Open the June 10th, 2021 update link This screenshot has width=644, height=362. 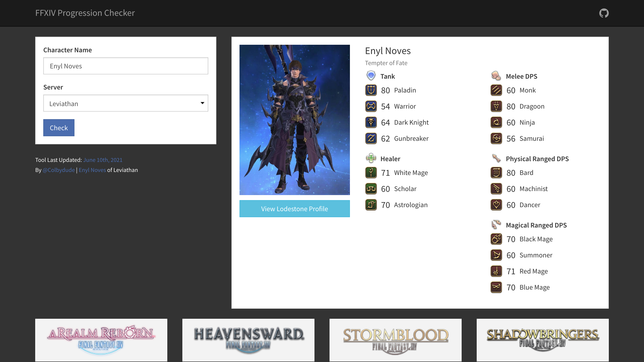[x=103, y=160]
